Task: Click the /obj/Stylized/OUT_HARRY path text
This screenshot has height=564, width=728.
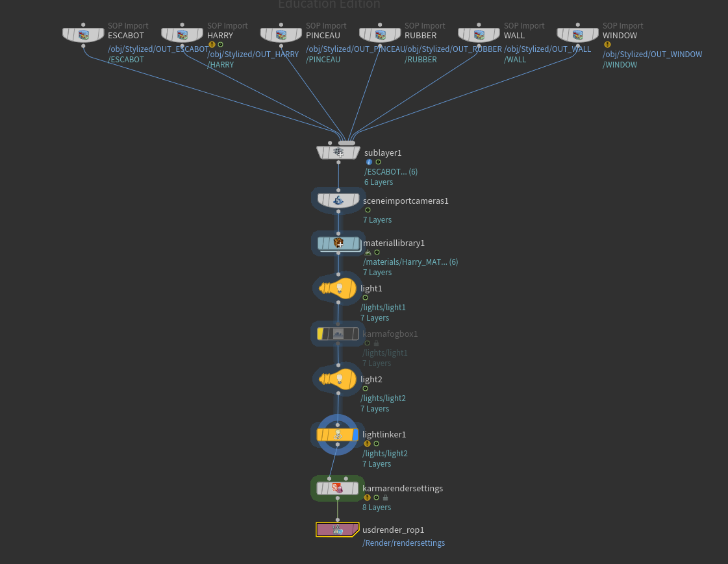Action: (x=253, y=55)
